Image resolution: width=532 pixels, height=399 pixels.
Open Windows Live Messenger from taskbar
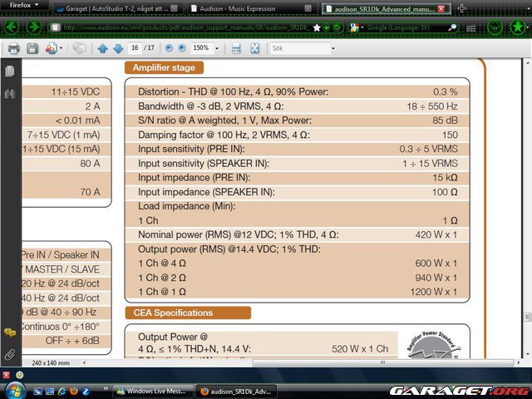click(x=150, y=391)
